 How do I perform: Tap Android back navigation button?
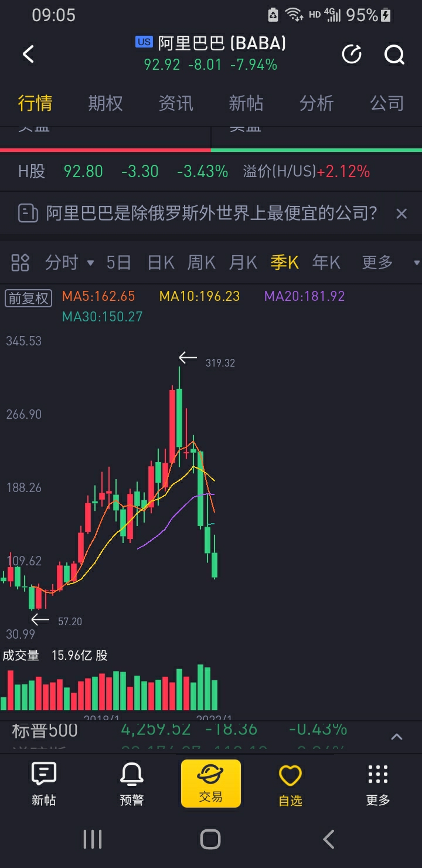[x=329, y=839]
